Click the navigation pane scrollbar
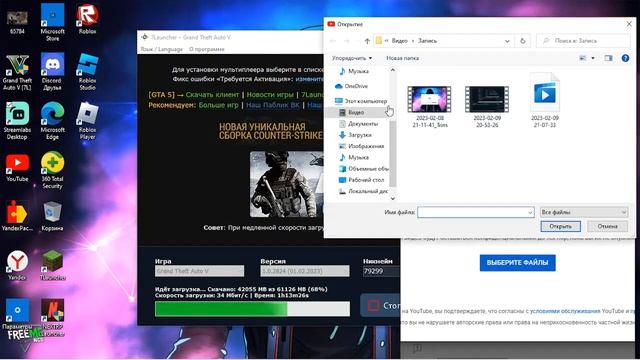Image resolution: width=640 pixels, height=360 pixels. [x=393, y=153]
